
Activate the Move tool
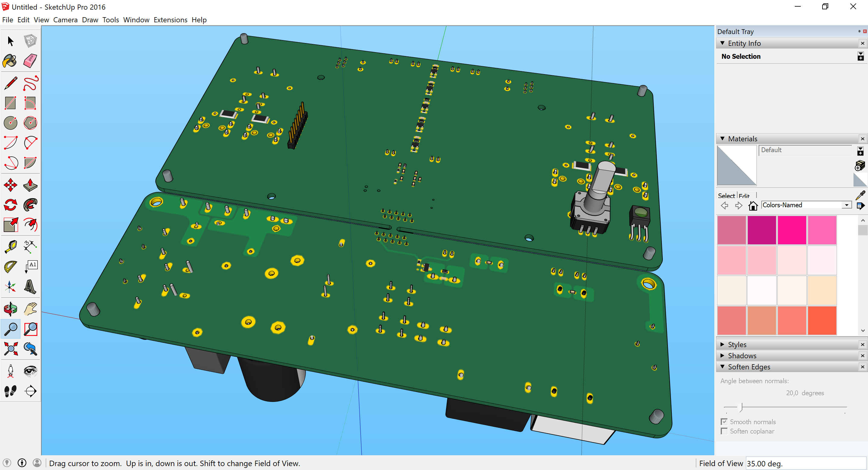(x=11, y=185)
